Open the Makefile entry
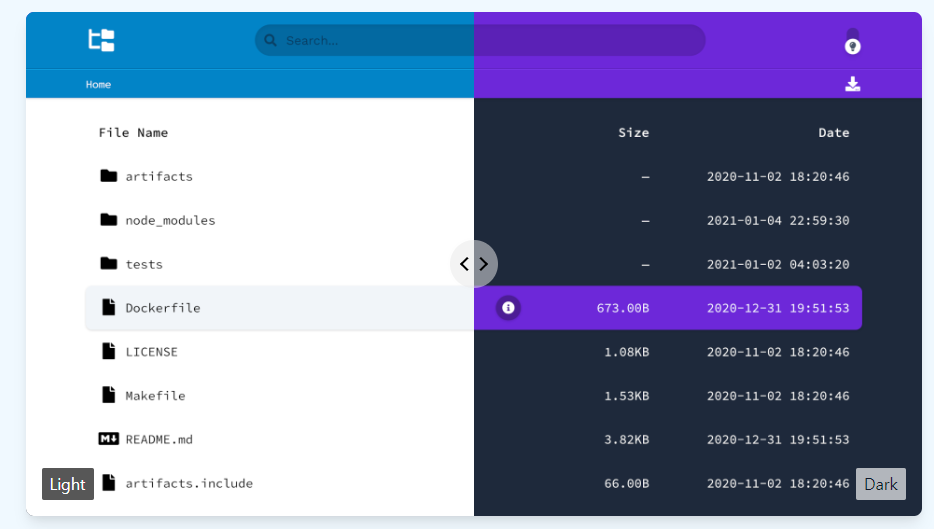 (155, 396)
